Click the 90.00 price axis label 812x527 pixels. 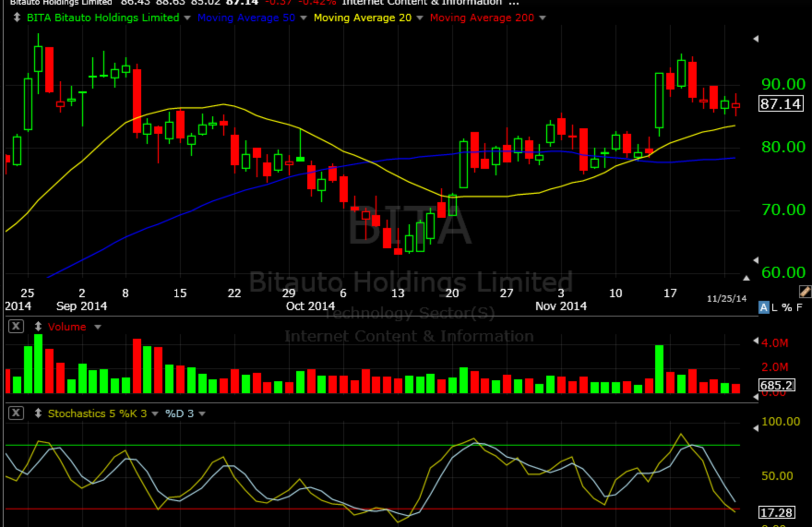point(783,84)
